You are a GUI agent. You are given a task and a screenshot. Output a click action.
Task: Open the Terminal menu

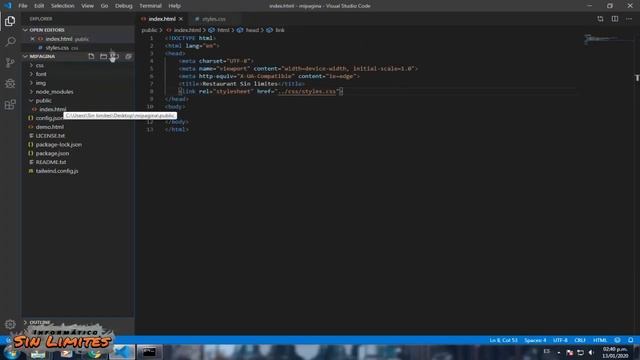point(151,6)
